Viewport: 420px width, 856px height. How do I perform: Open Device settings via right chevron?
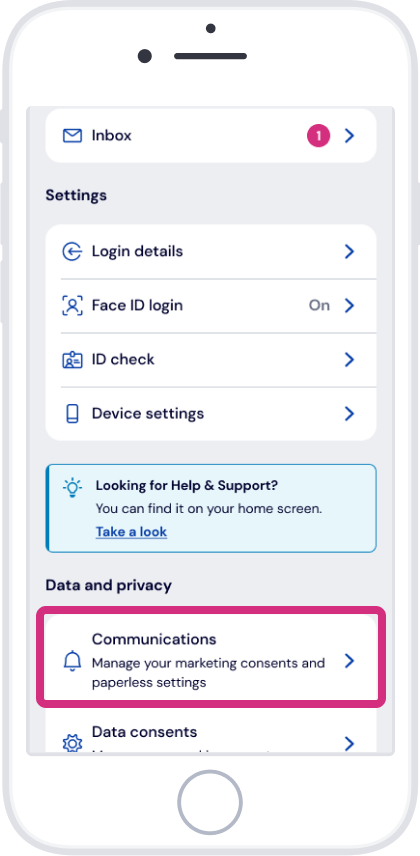pyautogui.click(x=350, y=414)
